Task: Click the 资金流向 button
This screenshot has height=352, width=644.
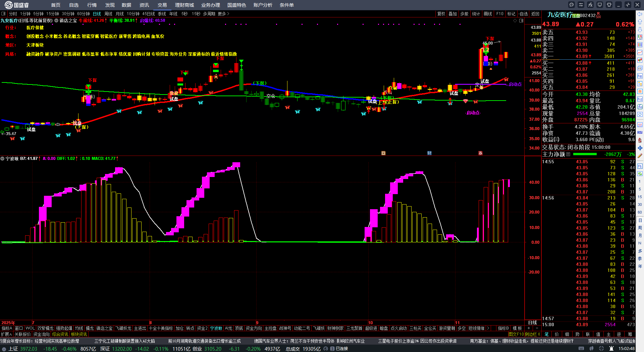Action: (x=41, y=334)
